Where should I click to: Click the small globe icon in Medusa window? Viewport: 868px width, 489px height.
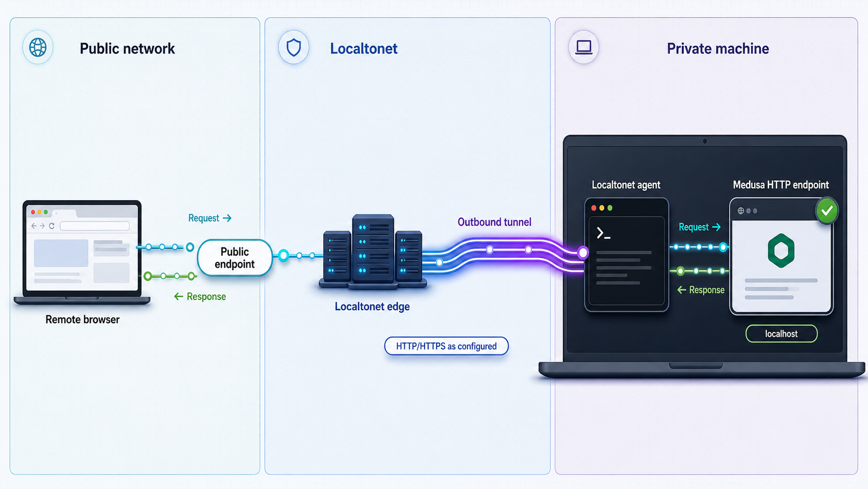[x=741, y=211]
